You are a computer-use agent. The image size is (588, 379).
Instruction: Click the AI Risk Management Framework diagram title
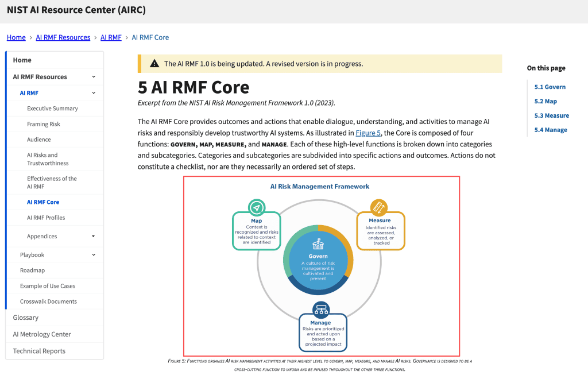click(x=320, y=187)
